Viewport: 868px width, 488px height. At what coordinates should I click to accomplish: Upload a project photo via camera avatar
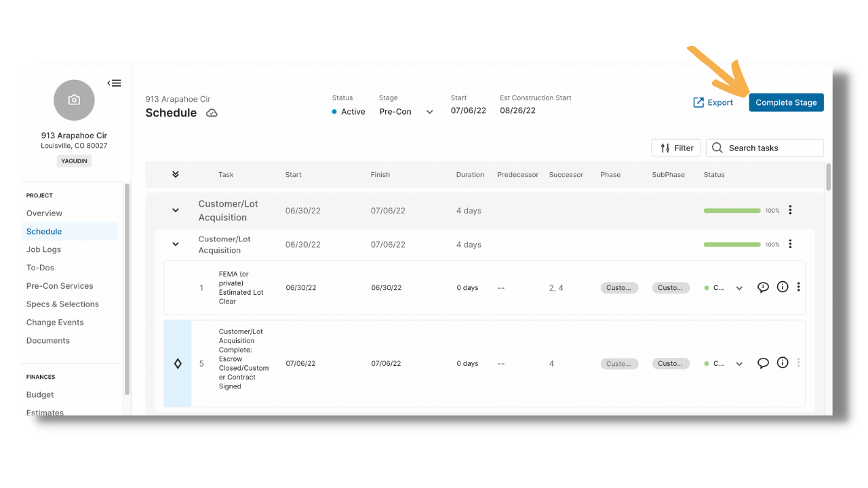point(74,100)
